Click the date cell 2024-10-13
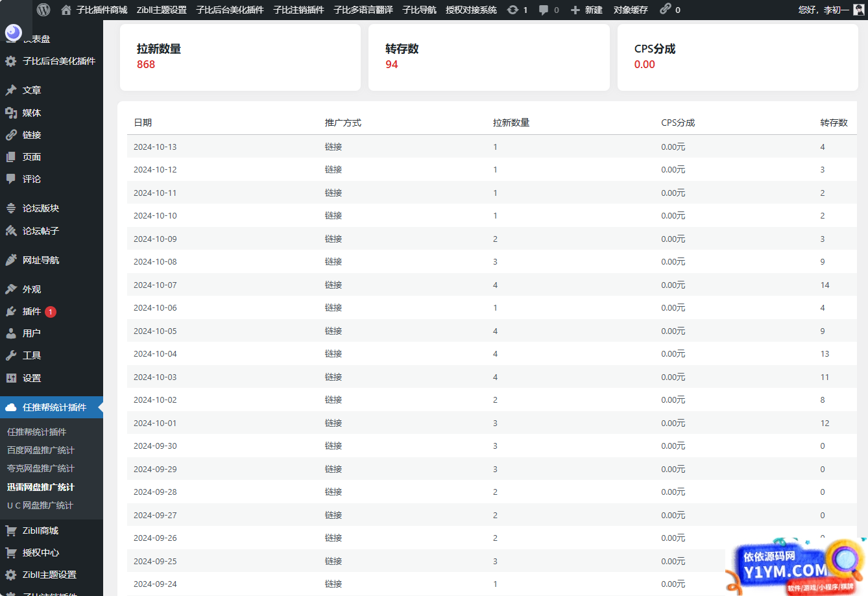The width and height of the screenshot is (868, 596). [x=155, y=147]
